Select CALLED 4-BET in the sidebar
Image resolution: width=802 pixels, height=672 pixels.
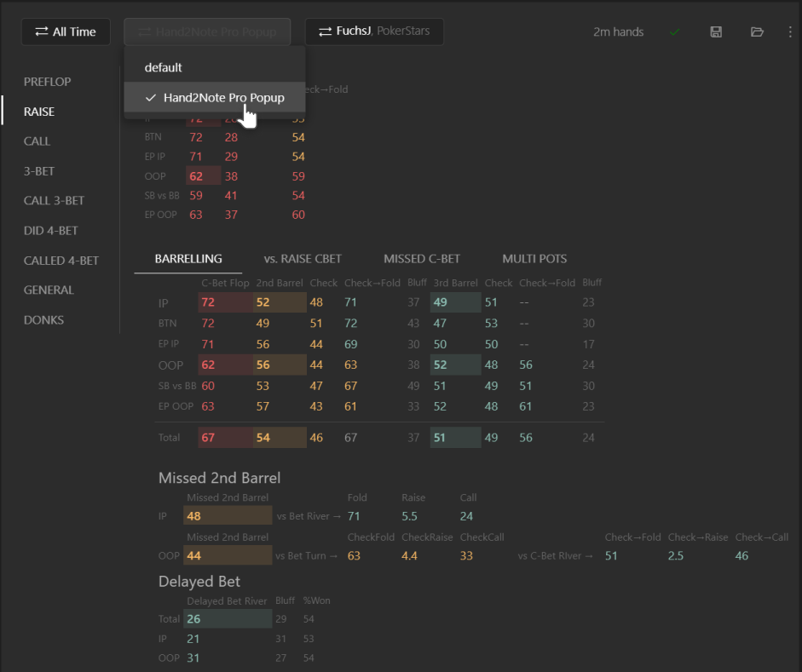point(61,261)
